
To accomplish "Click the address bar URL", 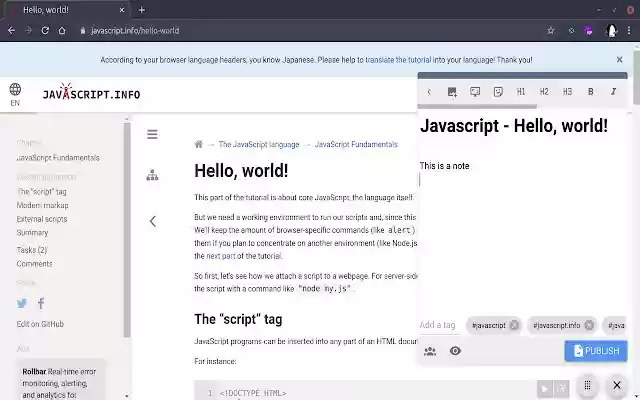I will (135, 31).
